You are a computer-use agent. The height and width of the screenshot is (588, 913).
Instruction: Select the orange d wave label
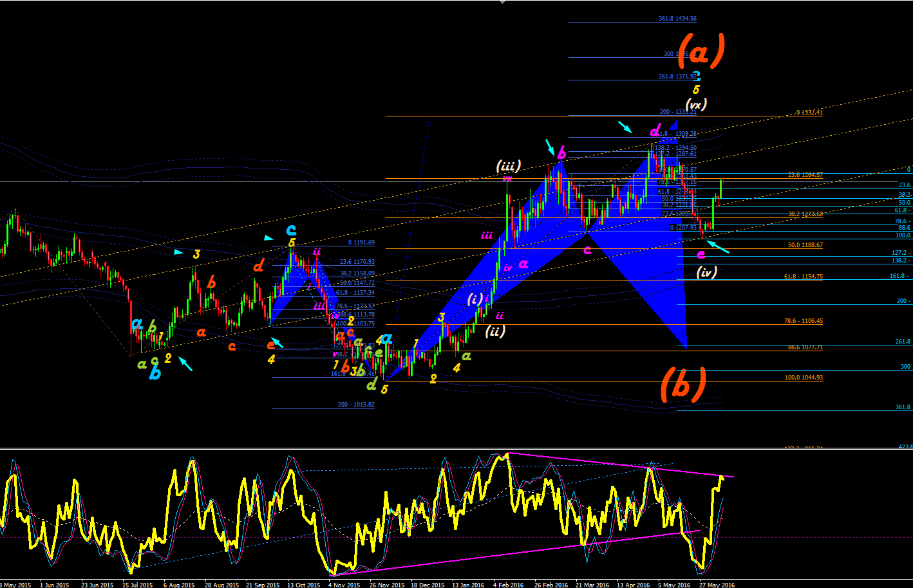click(258, 265)
